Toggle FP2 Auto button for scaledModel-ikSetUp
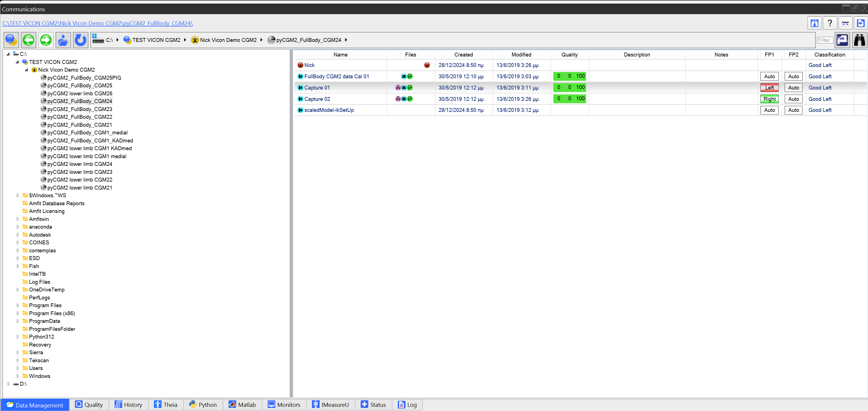 click(x=793, y=110)
